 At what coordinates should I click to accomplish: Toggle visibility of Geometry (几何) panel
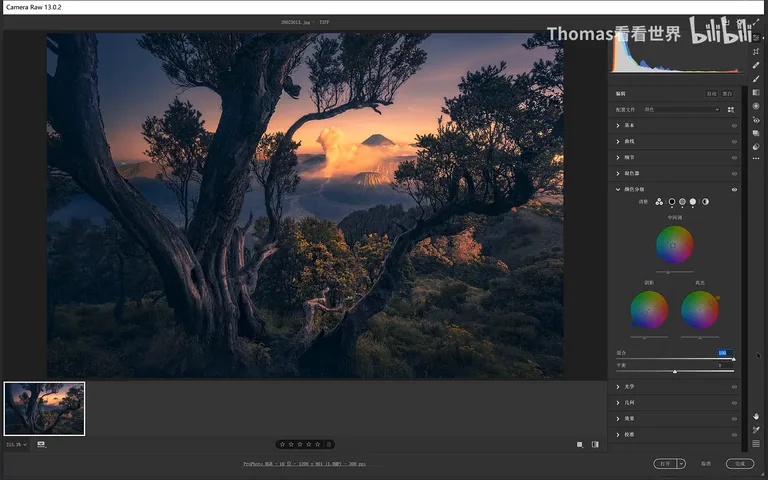[734, 403]
